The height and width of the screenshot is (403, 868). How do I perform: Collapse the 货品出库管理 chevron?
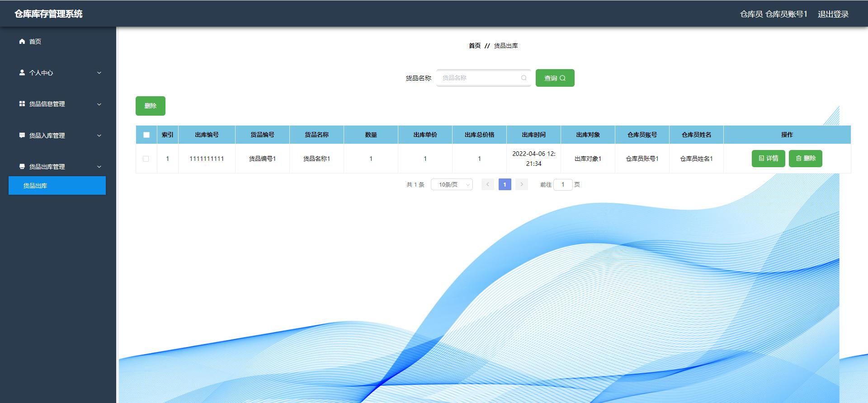(x=99, y=167)
